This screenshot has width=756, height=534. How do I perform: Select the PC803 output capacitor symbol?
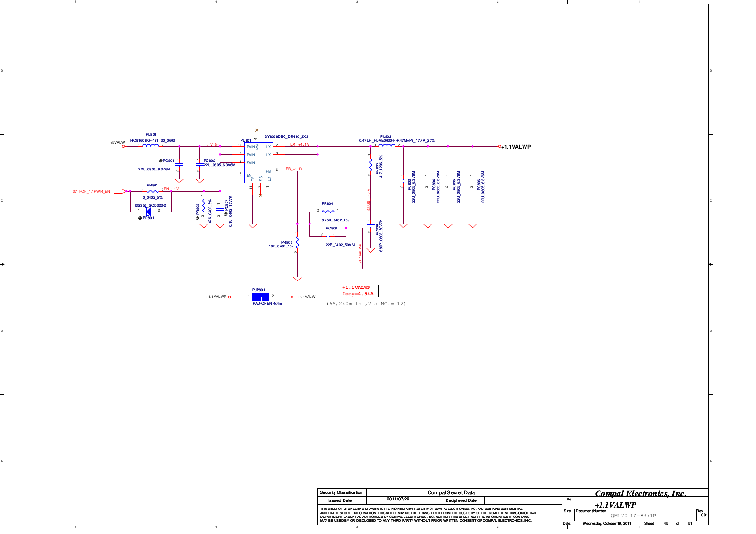tap(403, 181)
